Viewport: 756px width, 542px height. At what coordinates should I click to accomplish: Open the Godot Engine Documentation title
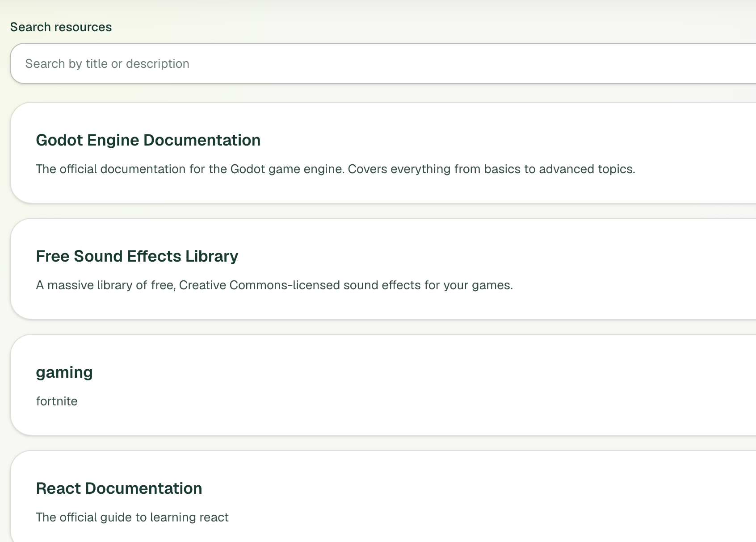pyautogui.click(x=148, y=140)
